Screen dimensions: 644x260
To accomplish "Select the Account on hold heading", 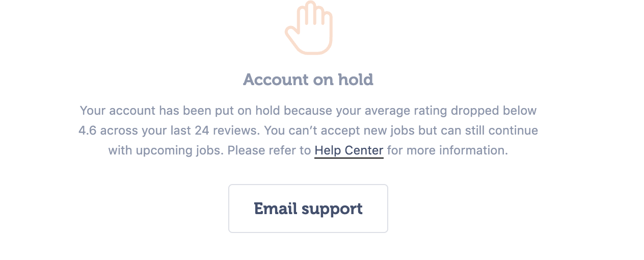I will 308,80.
